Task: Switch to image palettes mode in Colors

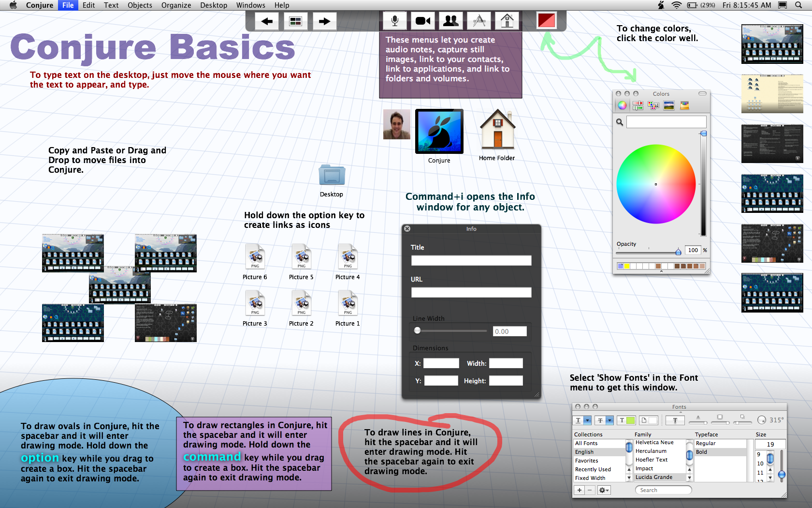Action: coord(669,105)
